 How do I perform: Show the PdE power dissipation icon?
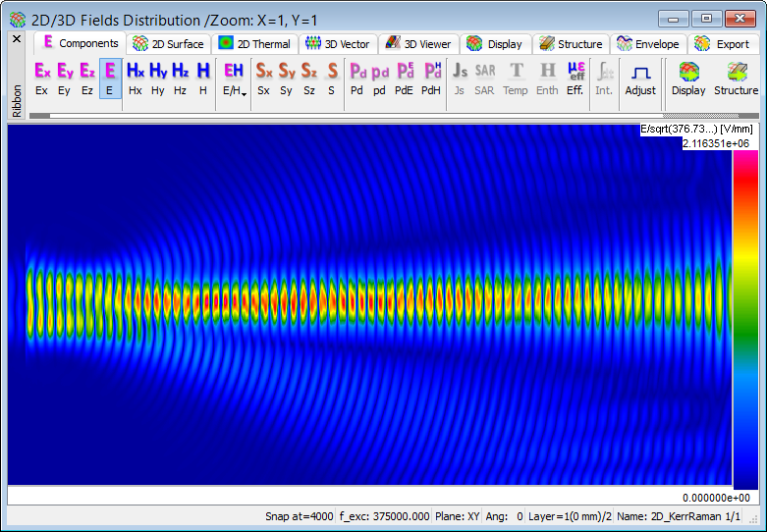[x=404, y=78]
